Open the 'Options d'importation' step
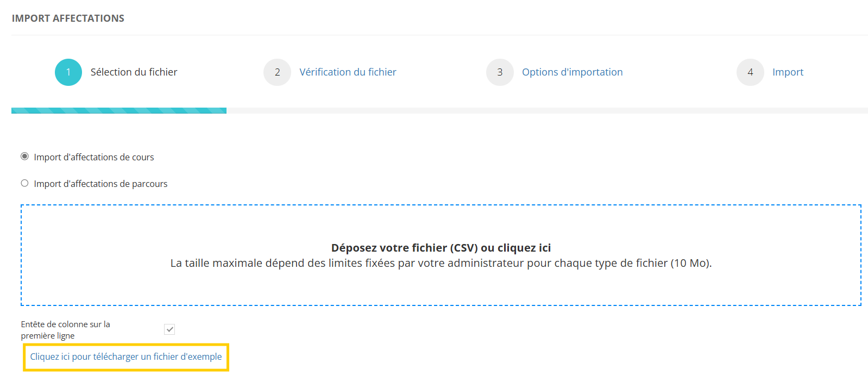The image size is (868, 375). (572, 72)
